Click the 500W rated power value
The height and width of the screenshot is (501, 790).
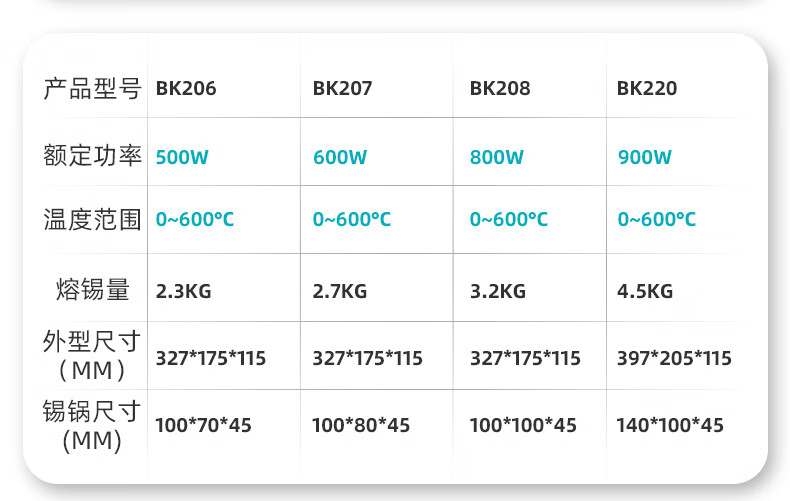point(182,157)
